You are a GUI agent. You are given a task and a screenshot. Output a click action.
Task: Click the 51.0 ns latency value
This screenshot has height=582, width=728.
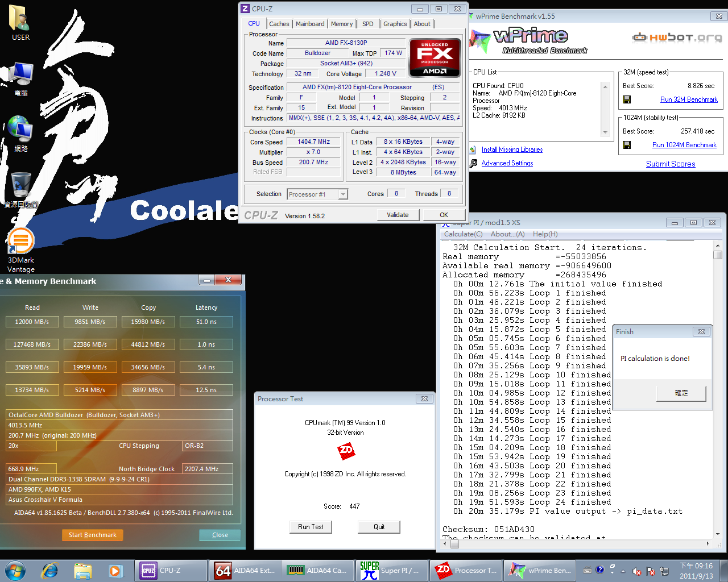206,322
